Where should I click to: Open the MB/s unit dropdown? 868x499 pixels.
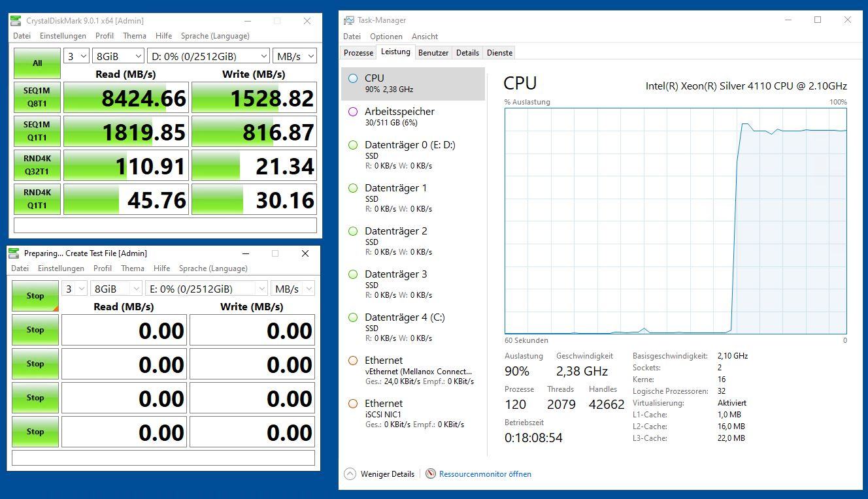pyautogui.click(x=294, y=56)
